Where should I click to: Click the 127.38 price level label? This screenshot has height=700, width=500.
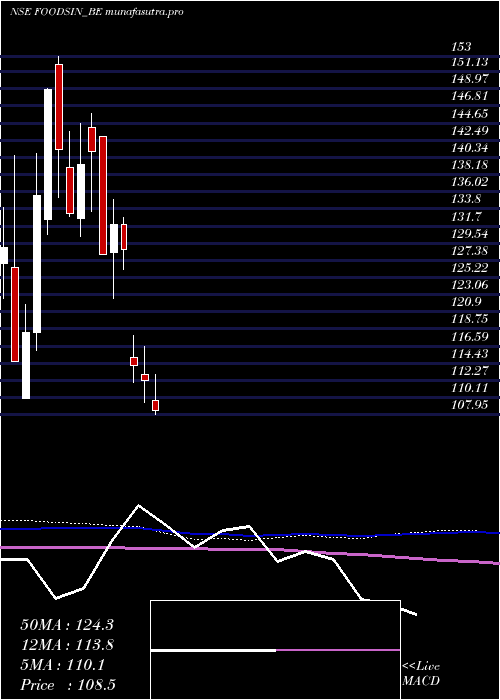point(470,250)
